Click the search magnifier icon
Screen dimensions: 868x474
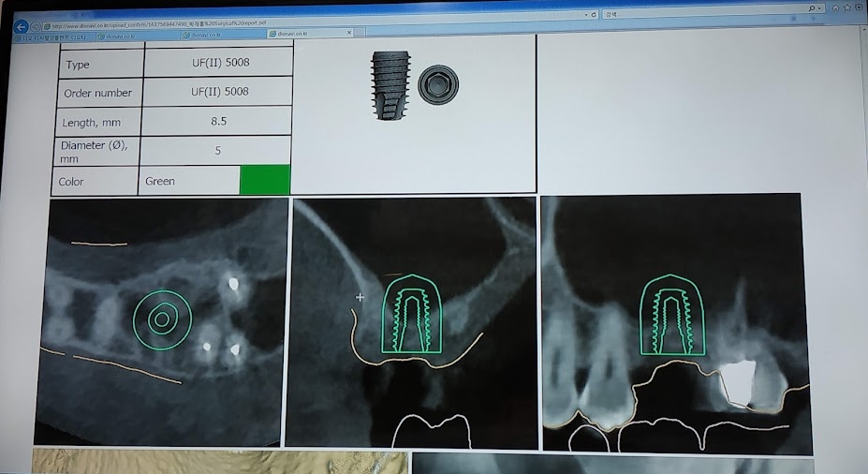tap(811, 8)
